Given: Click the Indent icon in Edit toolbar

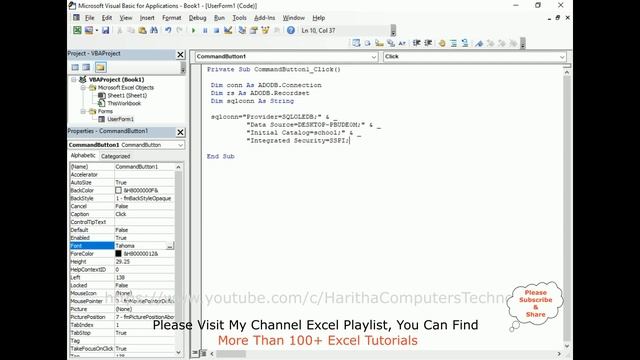Looking at the screenshot, I should point(416,43).
